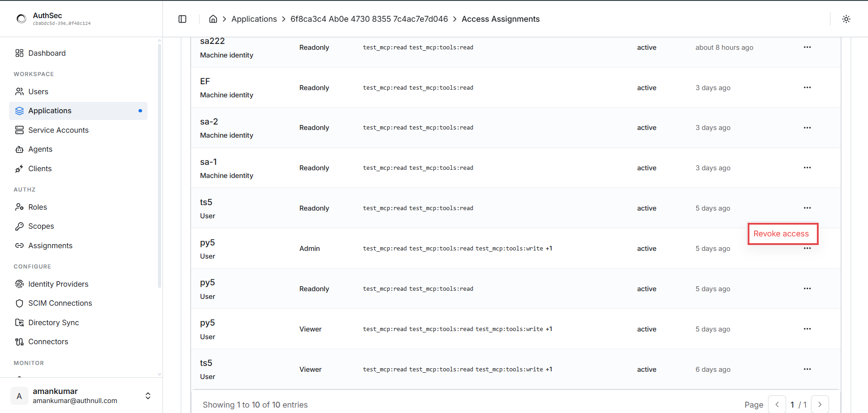This screenshot has width=868, height=413.
Task: Open actions menu for ts5 Viewer row
Action: coord(807,369)
